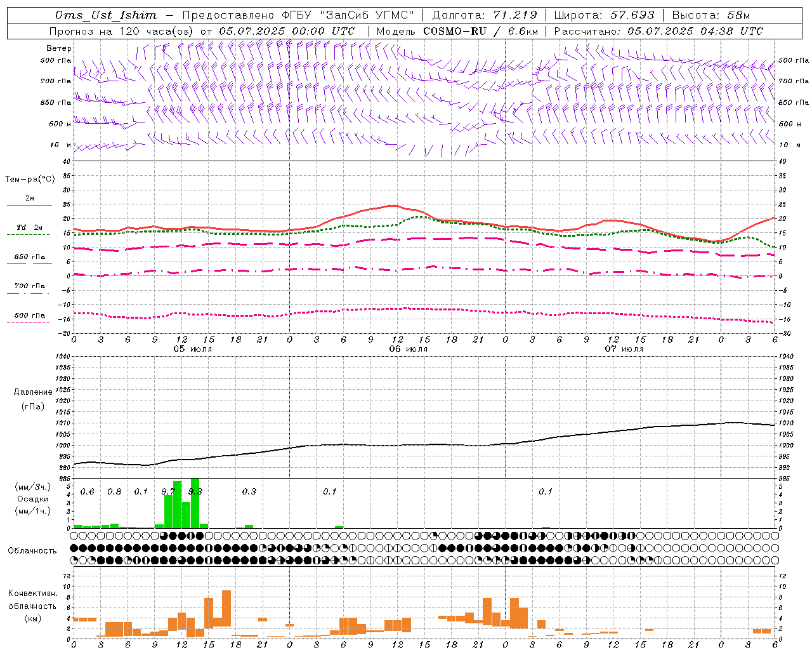This screenshot has width=812, height=650.
Task: Click the Ветер panel label
Action: click(x=59, y=48)
